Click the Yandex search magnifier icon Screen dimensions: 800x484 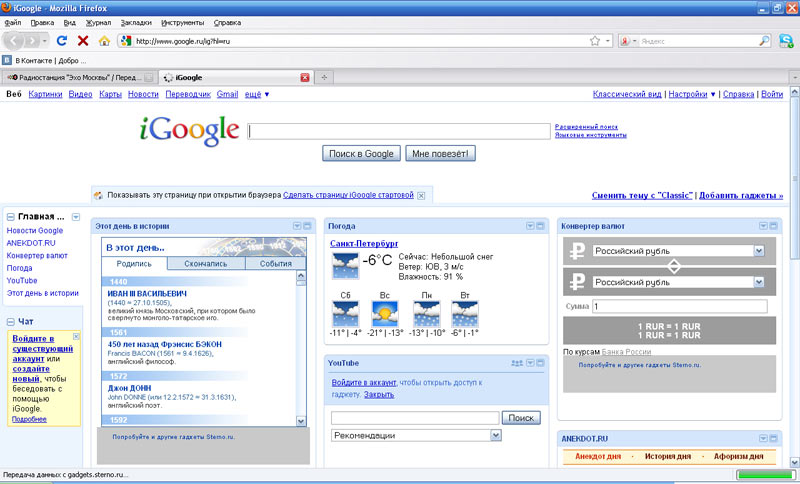764,41
